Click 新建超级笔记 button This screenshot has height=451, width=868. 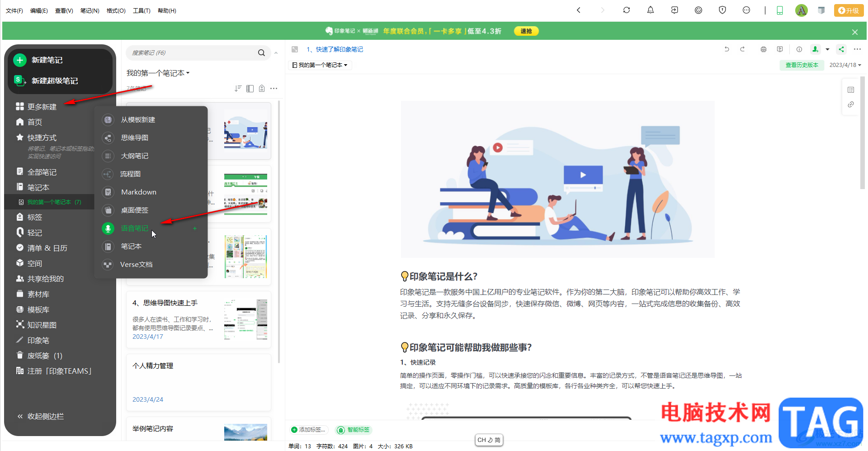54,81
